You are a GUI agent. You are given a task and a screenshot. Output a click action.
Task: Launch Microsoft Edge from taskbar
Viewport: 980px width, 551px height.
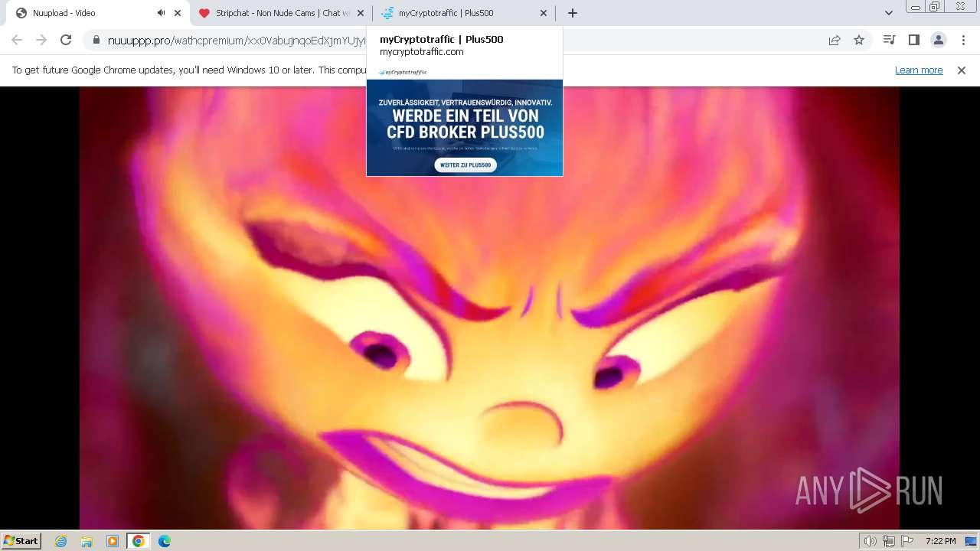(165, 541)
